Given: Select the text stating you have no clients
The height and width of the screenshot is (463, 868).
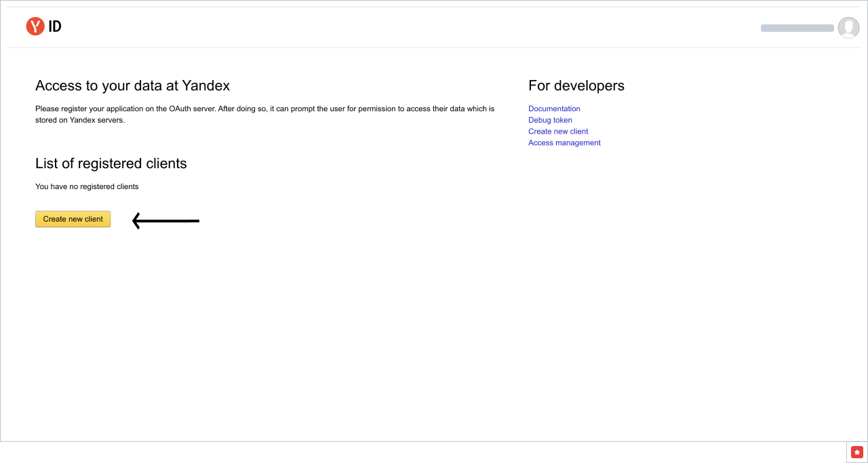Looking at the screenshot, I should click(x=87, y=186).
